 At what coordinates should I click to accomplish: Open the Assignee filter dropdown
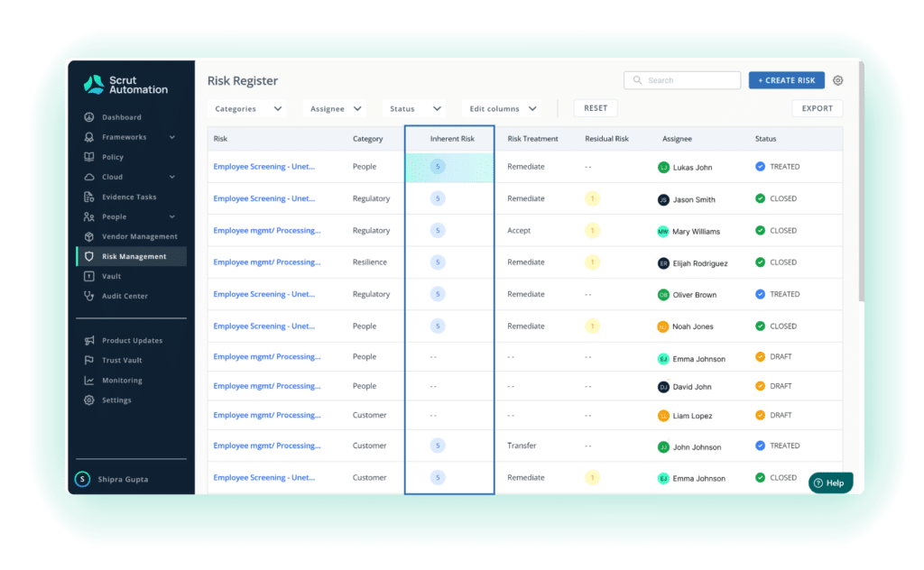pyautogui.click(x=335, y=109)
